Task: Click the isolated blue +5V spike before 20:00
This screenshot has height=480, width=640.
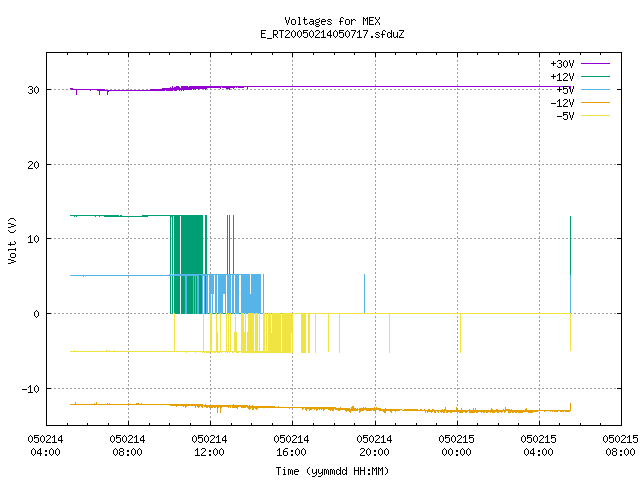Action: coord(364,294)
